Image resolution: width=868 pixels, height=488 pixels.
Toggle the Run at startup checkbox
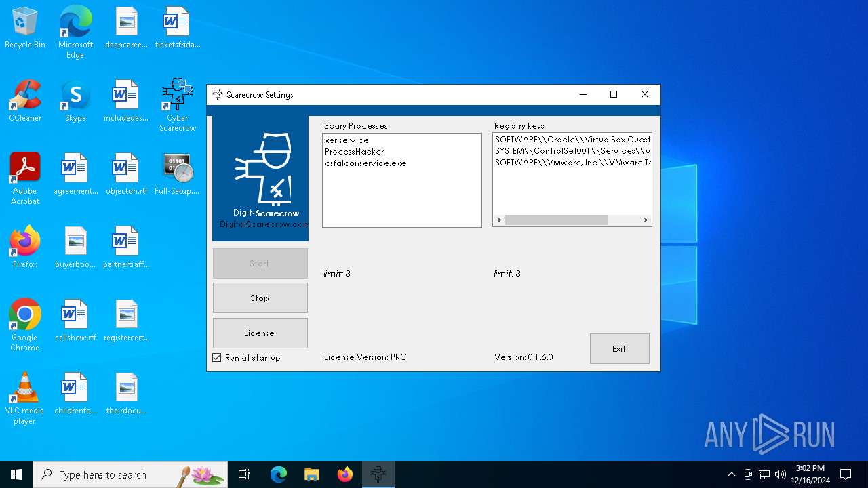(217, 357)
